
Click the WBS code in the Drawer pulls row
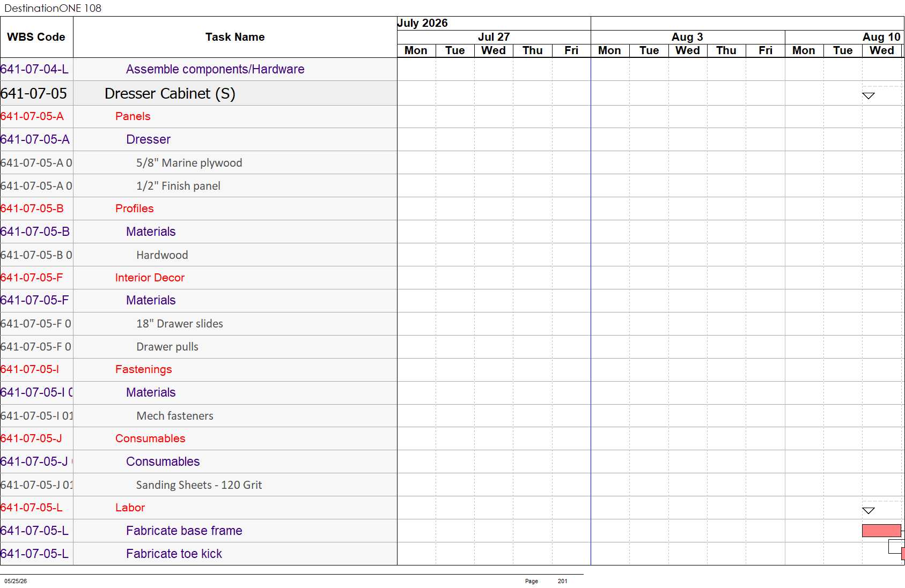[x=36, y=346]
